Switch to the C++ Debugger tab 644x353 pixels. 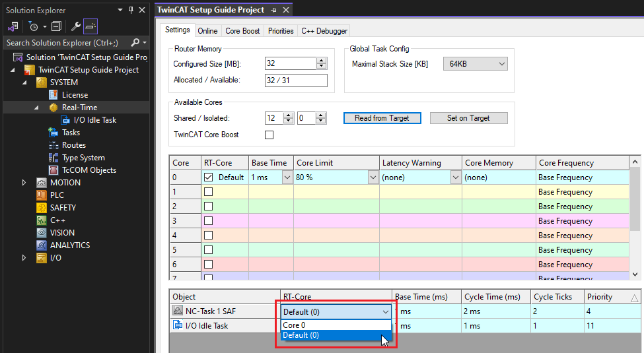[324, 31]
